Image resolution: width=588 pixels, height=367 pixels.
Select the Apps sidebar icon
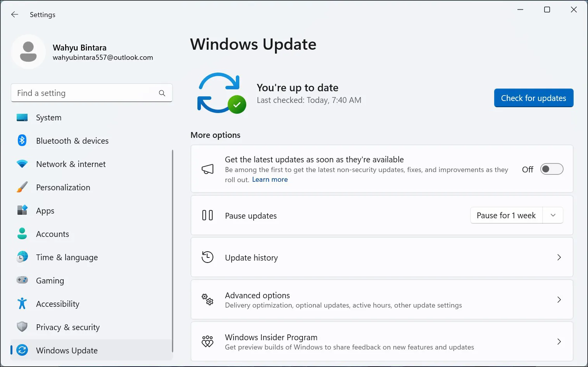[x=22, y=210]
